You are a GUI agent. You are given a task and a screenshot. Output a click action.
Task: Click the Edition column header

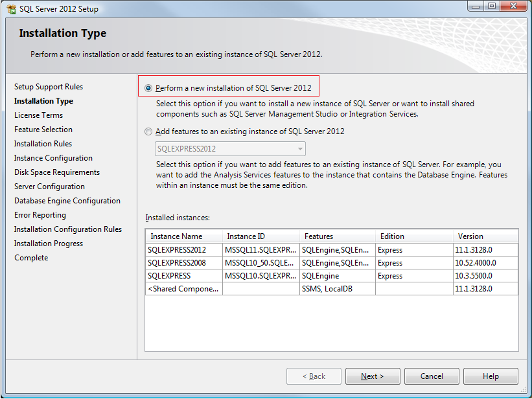click(414, 236)
